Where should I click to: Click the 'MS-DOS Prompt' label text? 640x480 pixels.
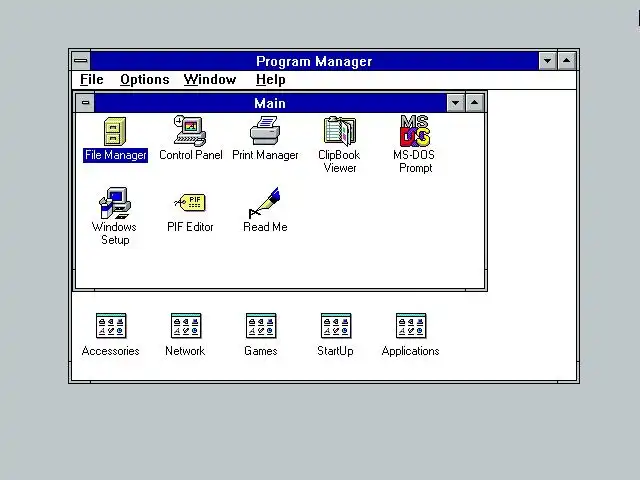coord(414,161)
